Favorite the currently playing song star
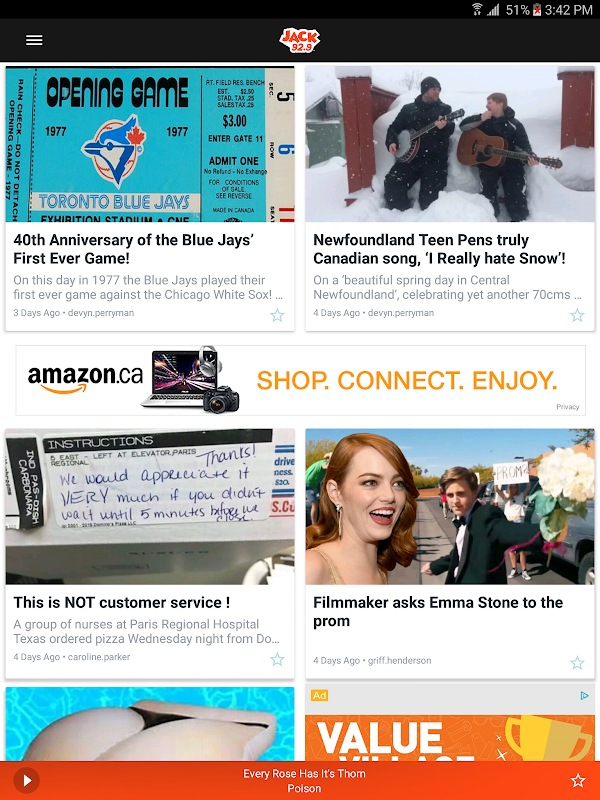Image resolution: width=600 pixels, height=800 pixels. 578,780
